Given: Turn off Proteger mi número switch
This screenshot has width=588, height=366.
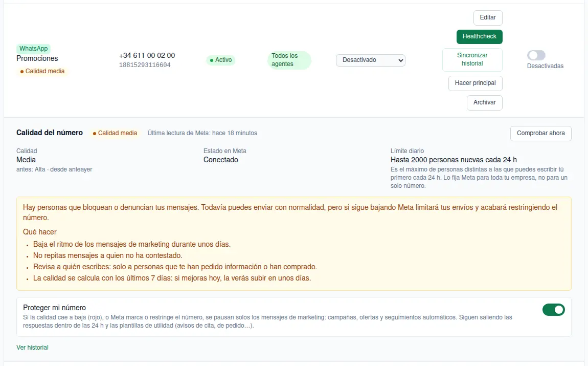Looking at the screenshot, I should click(x=554, y=310).
